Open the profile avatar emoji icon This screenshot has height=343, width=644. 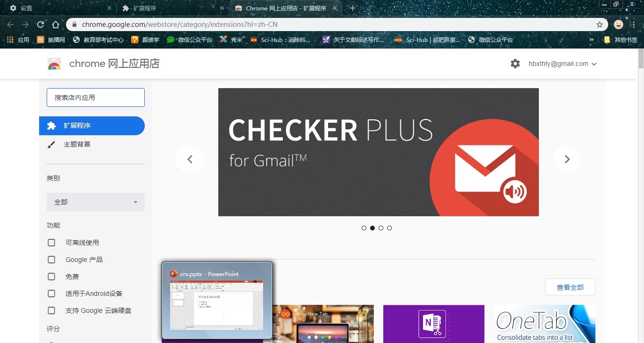point(619,24)
